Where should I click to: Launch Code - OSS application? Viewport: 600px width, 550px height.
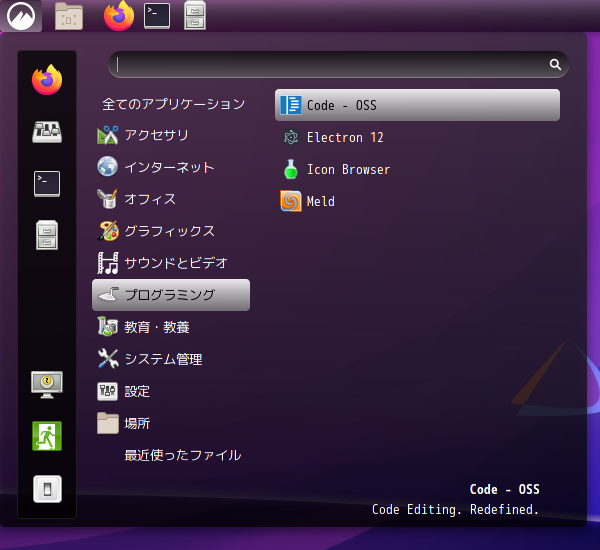click(x=417, y=105)
